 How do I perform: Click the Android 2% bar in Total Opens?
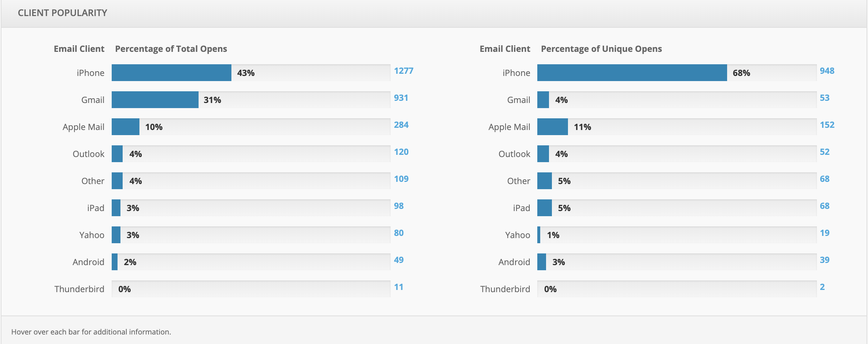pyautogui.click(x=115, y=262)
